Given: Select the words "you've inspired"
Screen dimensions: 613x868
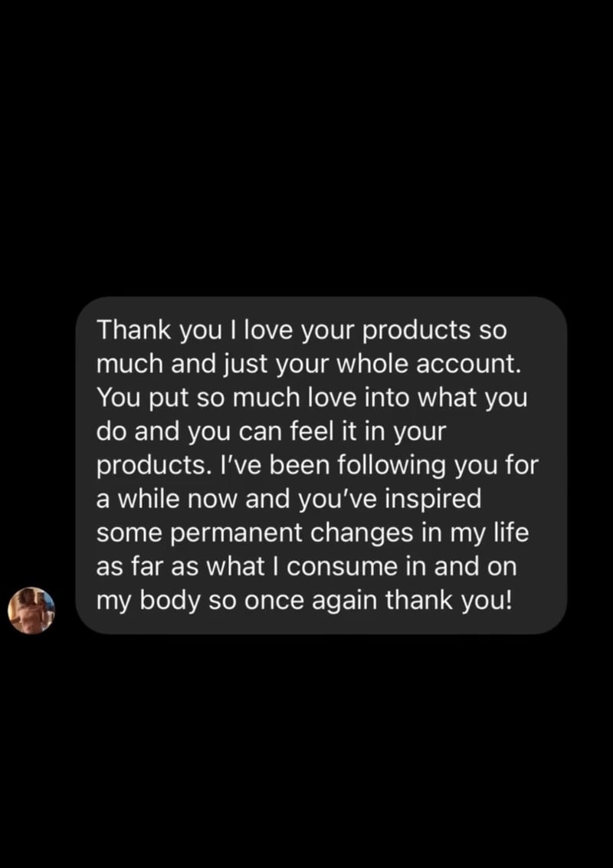Looking at the screenshot, I should [390, 500].
